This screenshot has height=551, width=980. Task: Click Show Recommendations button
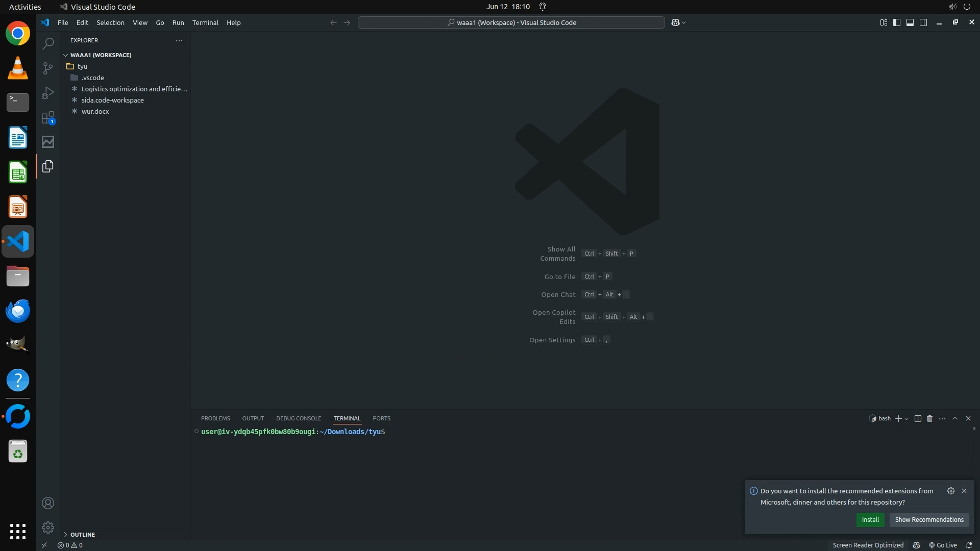pyautogui.click(x=929, y=519)
